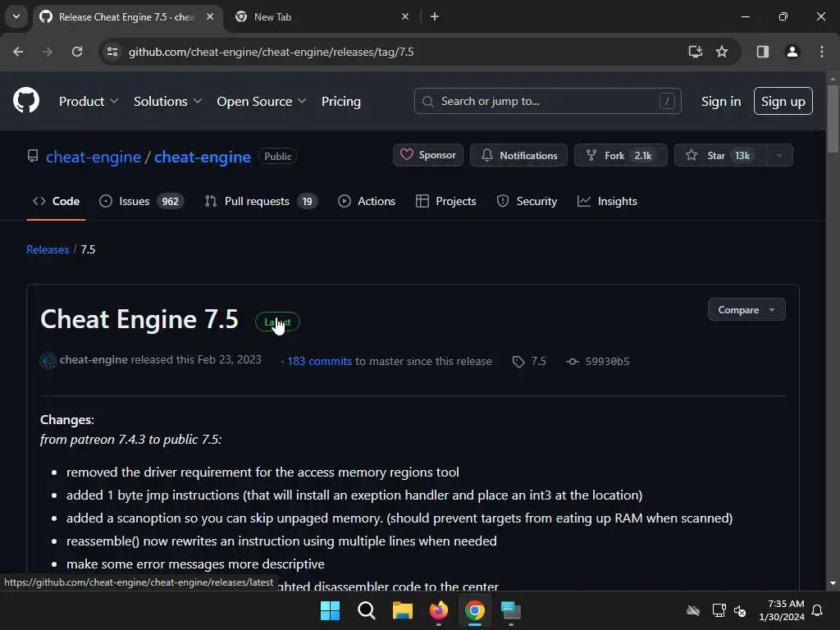Click the GitHub Octocat logo

25,100
